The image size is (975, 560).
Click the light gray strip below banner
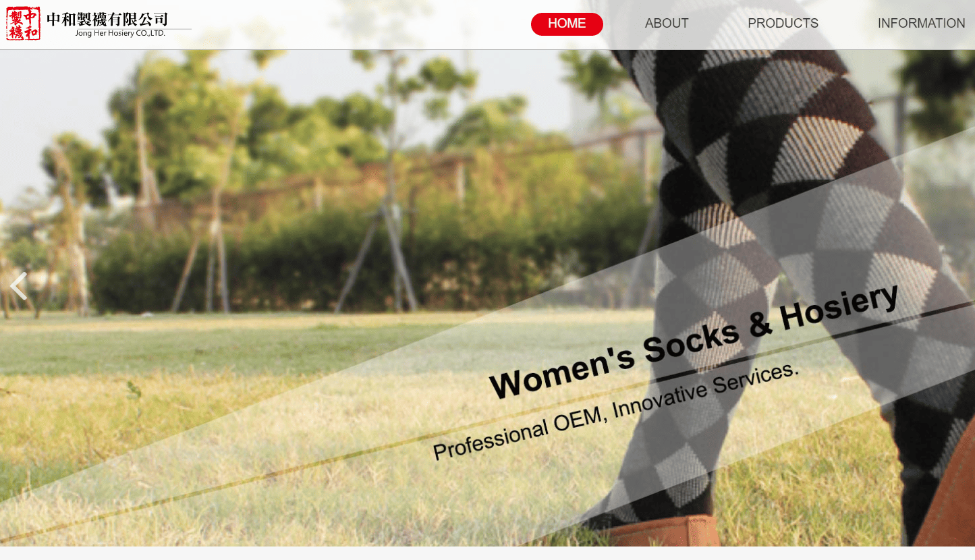click(487, 553)
